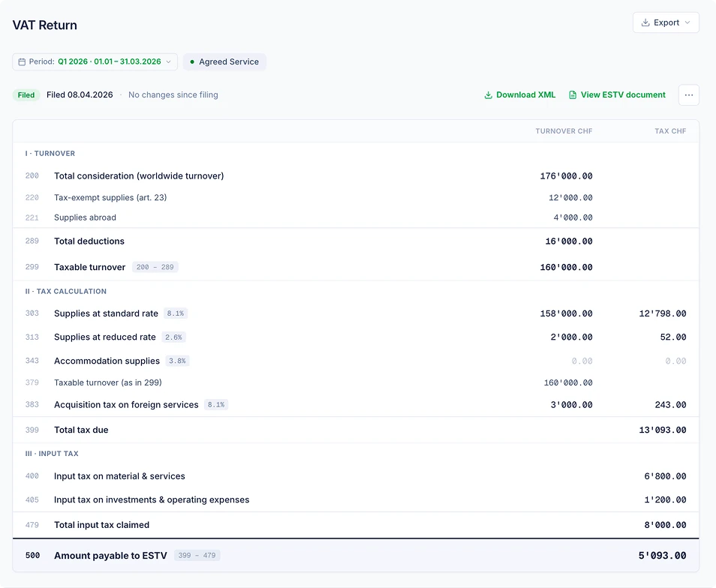716x588 pixels.
Task: Click the 6'800.00 input tax value
Action: [x=665, y=476]
